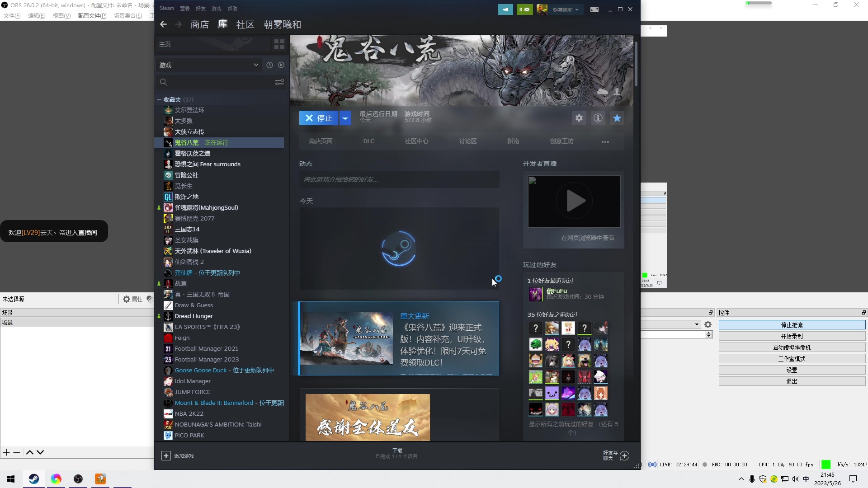
Task: Open the Windows notification center
Action: (853, 479)
